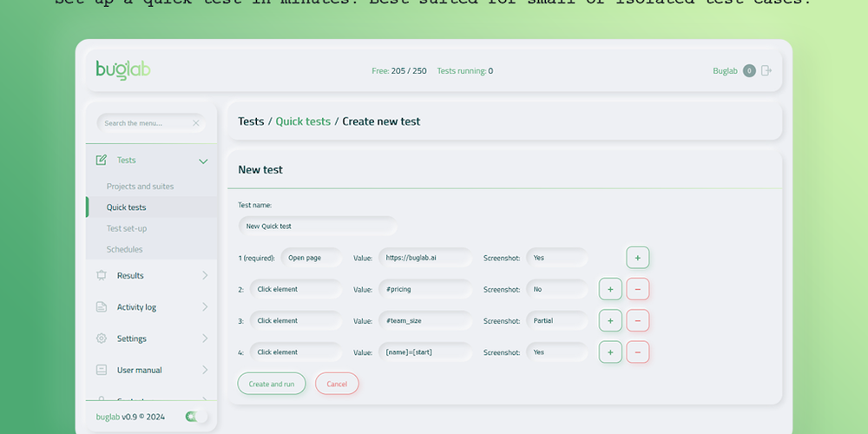The width and height of the screenshot is (868, 434).
Task: Click the Results icon in sidebar
Action: pyautogui.click(x=102, y=275)
